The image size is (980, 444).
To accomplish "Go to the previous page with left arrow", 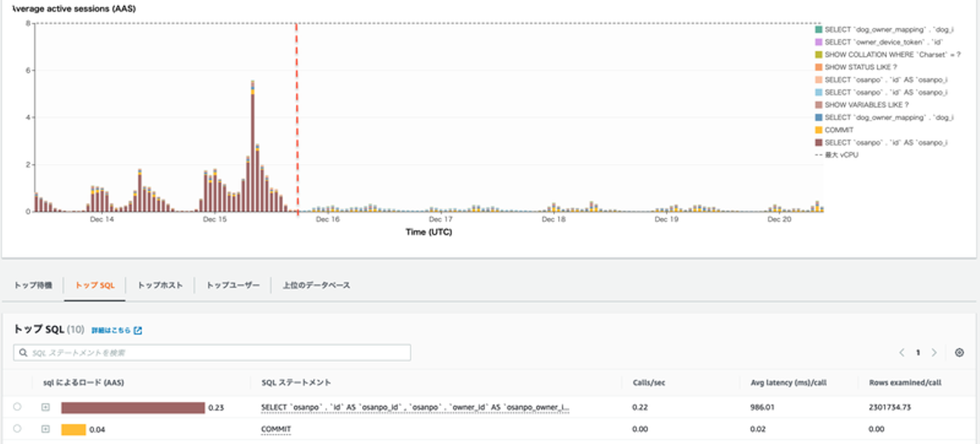I will (902, 353).
